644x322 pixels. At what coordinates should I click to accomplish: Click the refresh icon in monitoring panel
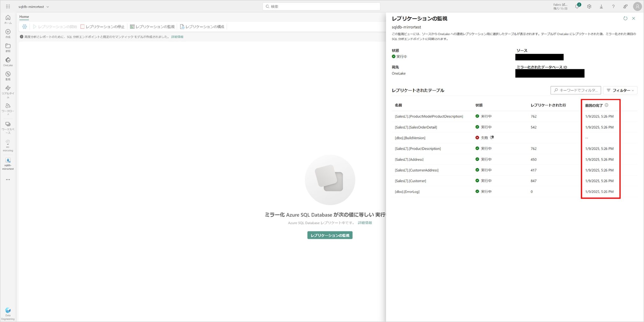625,19
